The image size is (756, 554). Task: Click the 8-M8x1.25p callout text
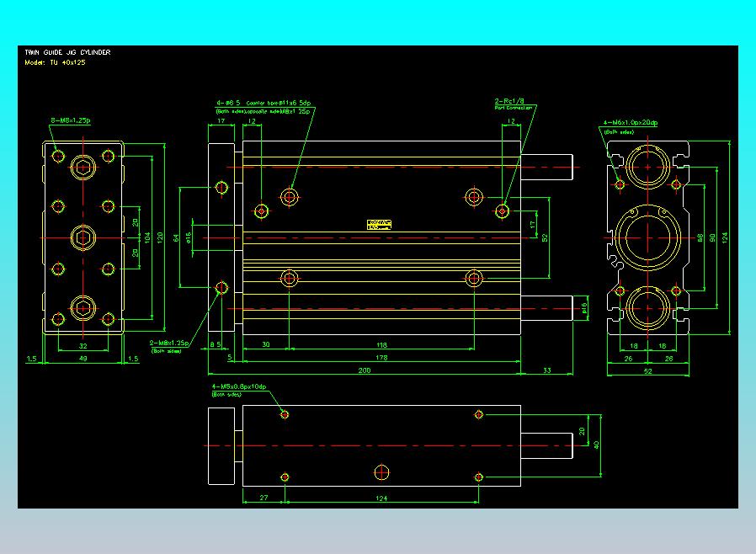(71, 120)
